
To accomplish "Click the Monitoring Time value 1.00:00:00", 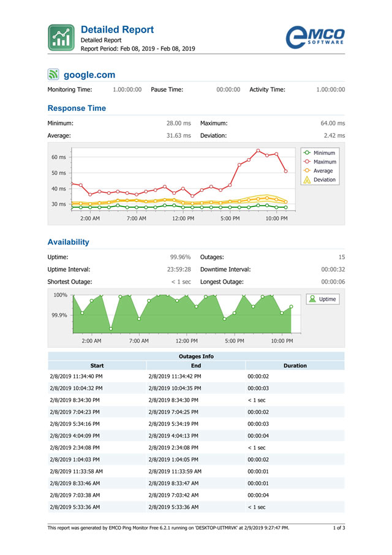I will [x=127, y=89].
